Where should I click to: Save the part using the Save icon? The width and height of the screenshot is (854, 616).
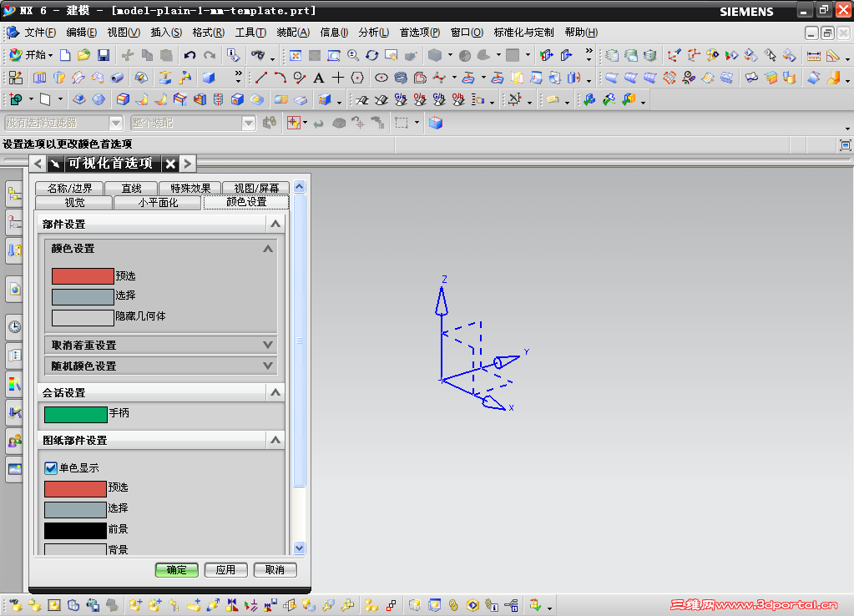[103, 55]
